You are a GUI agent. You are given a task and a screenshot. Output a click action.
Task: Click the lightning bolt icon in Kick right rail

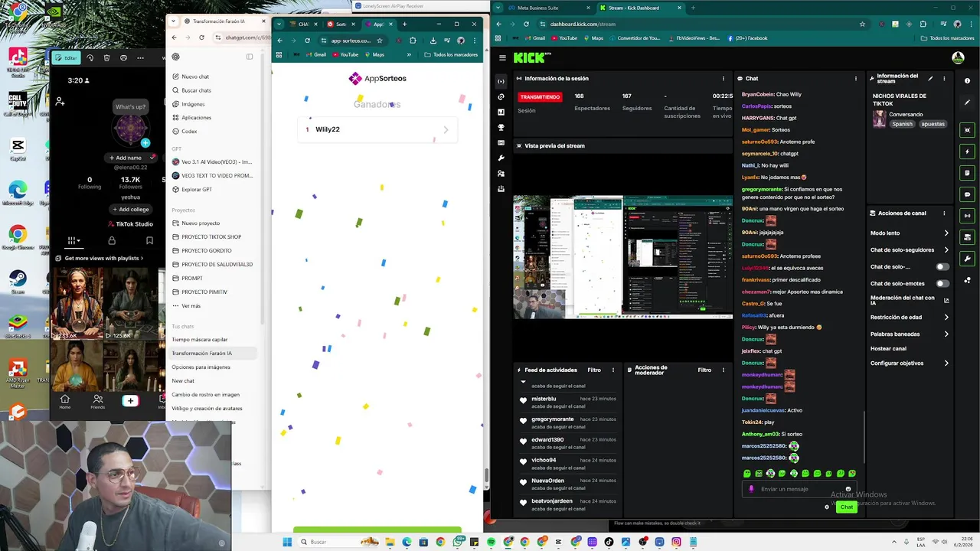click(968, 152)
